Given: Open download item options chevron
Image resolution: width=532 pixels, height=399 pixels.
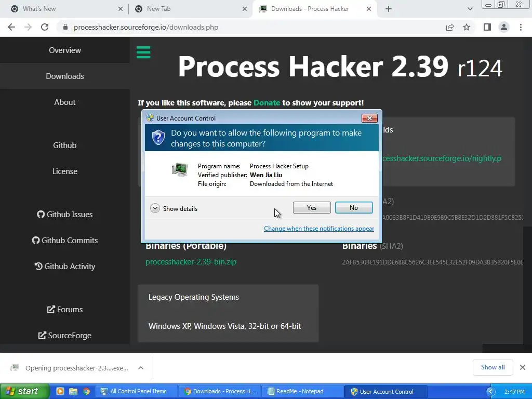Looking at the screenshot, I should pos(141,368).
